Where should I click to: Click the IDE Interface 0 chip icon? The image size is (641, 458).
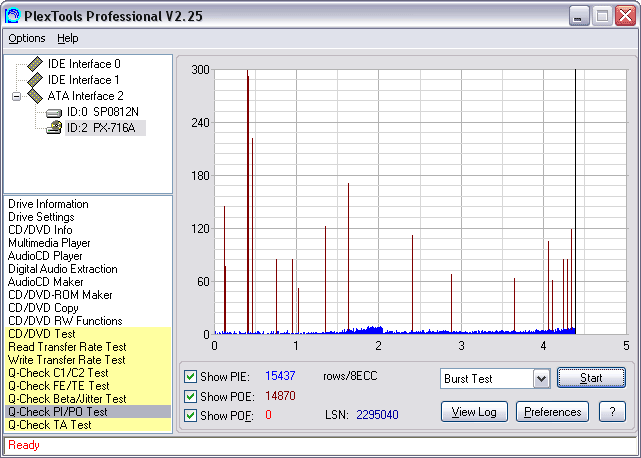pos(35,64)
